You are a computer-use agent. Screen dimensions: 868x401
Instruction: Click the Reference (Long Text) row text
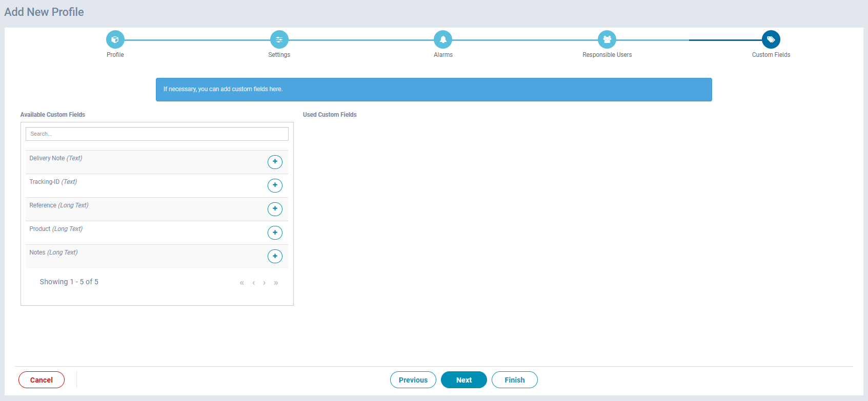tap(59, 205)
